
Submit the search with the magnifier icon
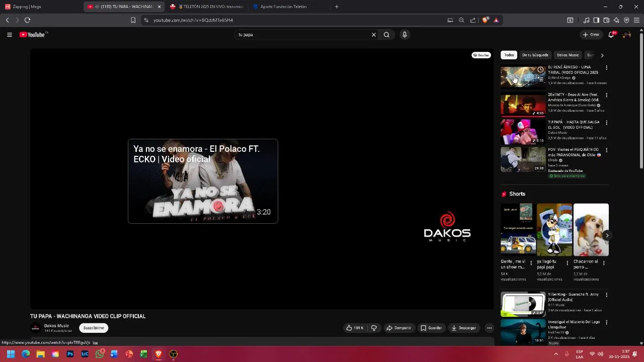pos(386,35)
